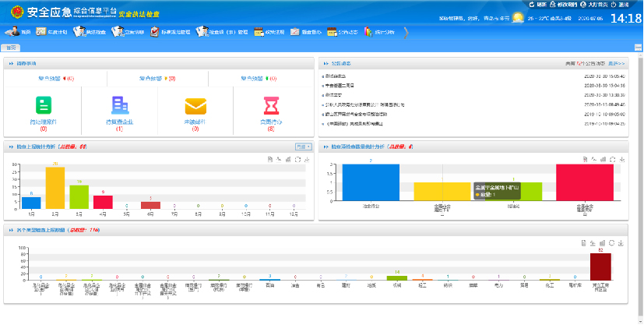
Task: Collapse the announcements panel header arrow
Action: (x=326, y=62)
